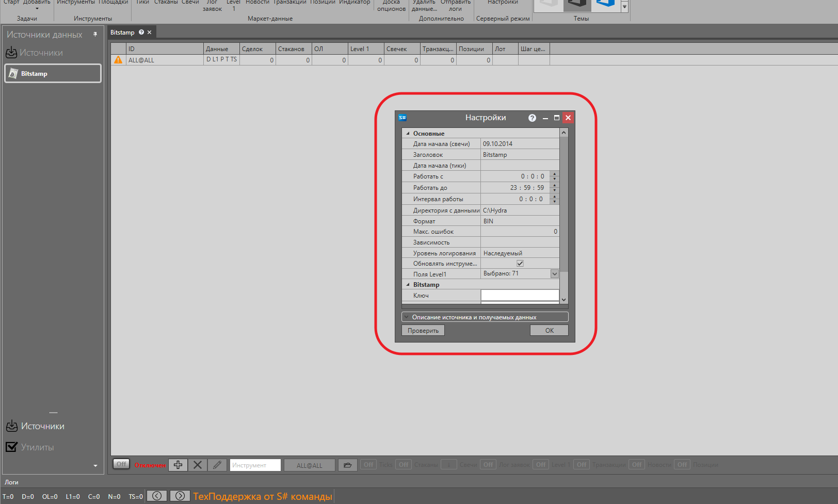Click the Дата начала (свечи) value 09.10.2014
The width and height of the screenshot is (838, 504).
coord(520,144)
